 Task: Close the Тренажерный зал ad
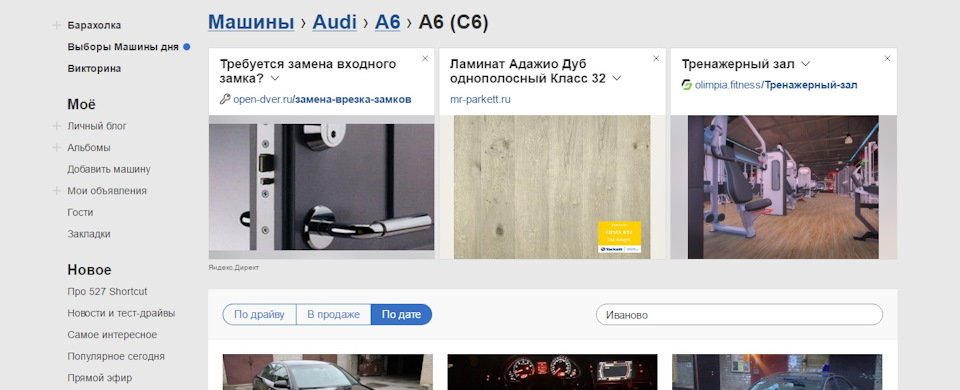(887, 58)
